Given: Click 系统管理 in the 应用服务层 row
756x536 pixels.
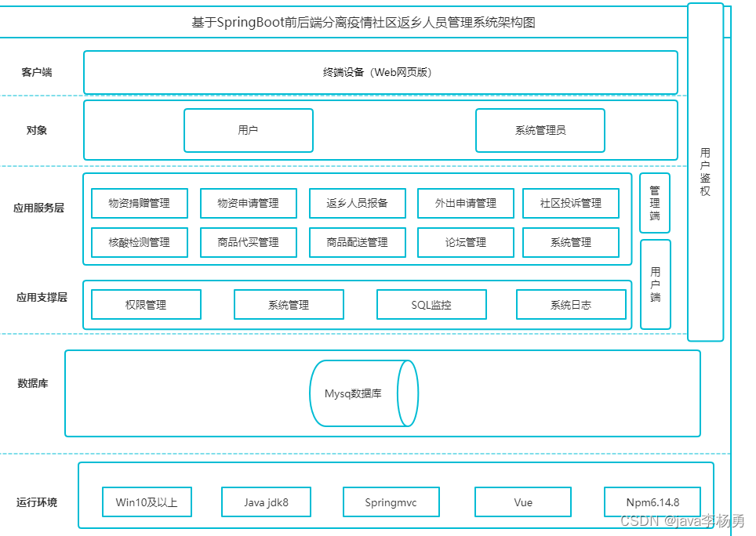Looking at the screenshot, I should [x=571, y=242].
